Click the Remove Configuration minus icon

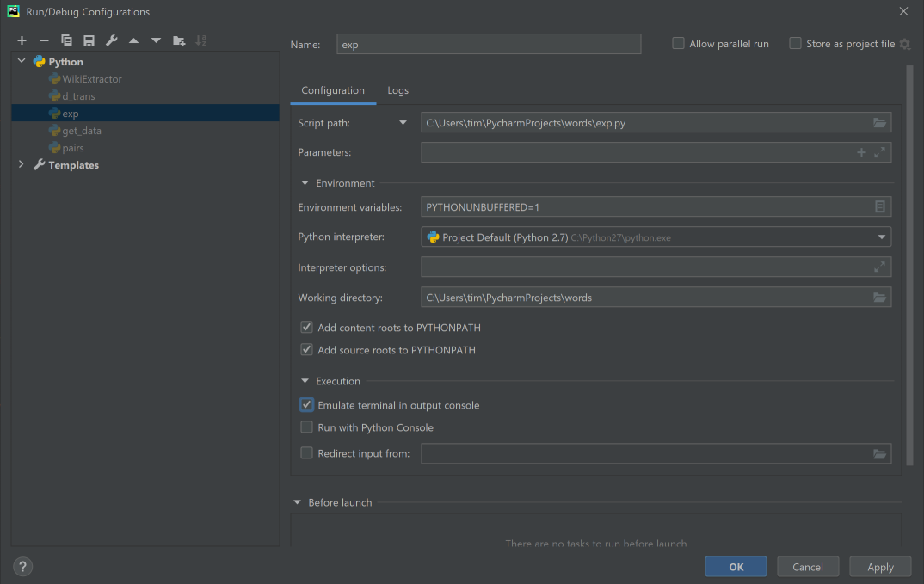coord(44,40)
